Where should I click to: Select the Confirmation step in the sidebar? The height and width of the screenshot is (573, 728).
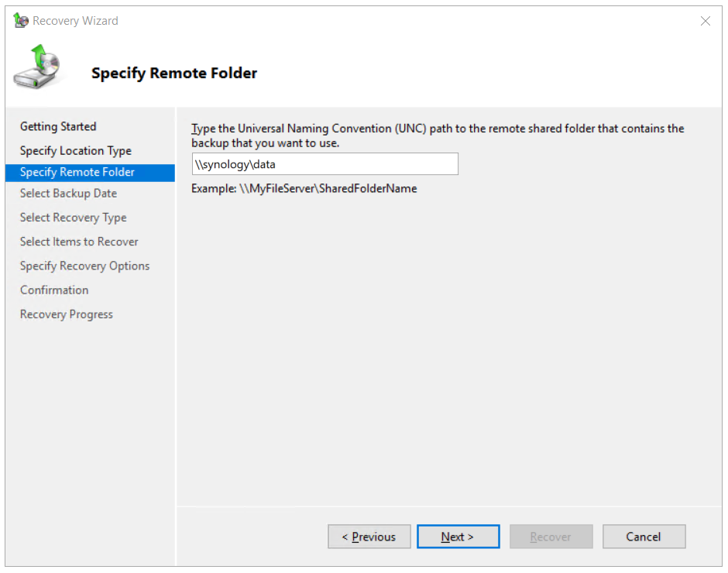[x=54, y=290]
